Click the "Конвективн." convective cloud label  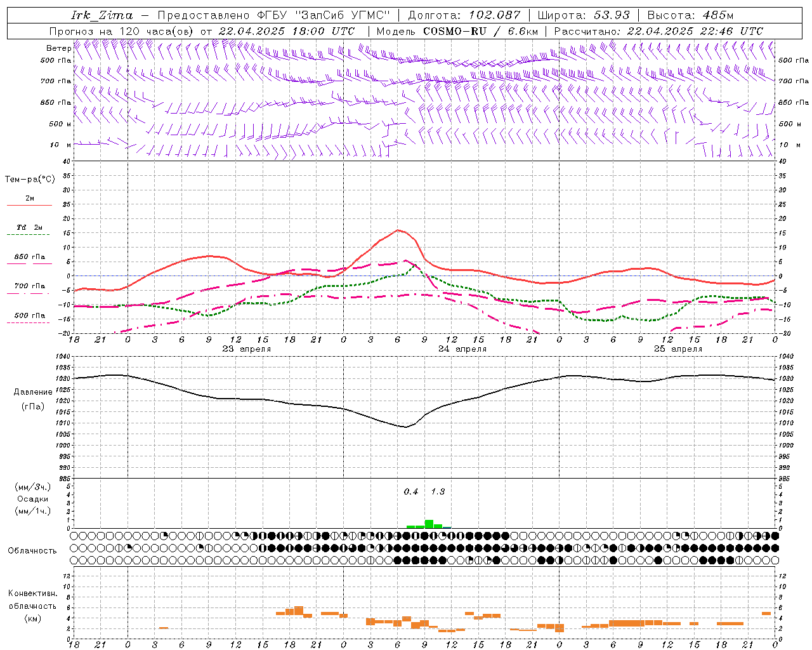pos(32,594)
